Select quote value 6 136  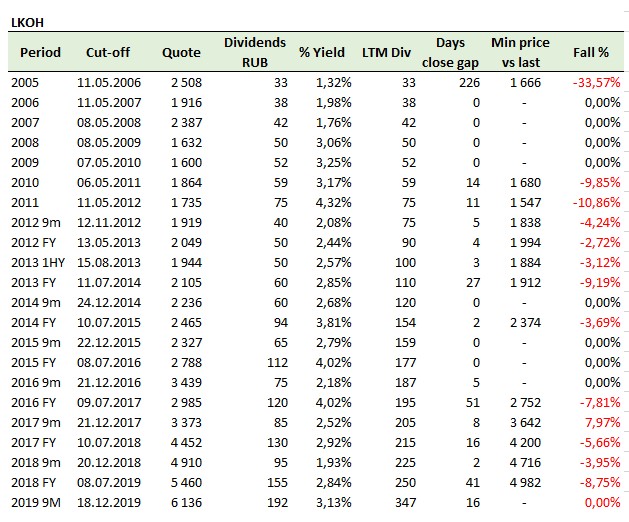tap(187, 503)
